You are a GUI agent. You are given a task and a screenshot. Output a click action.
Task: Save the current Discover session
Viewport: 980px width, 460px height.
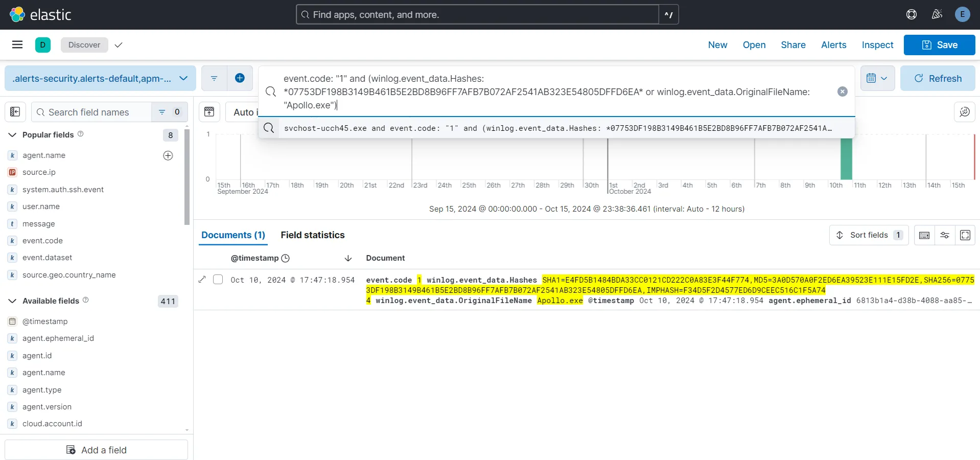point(939,45)
